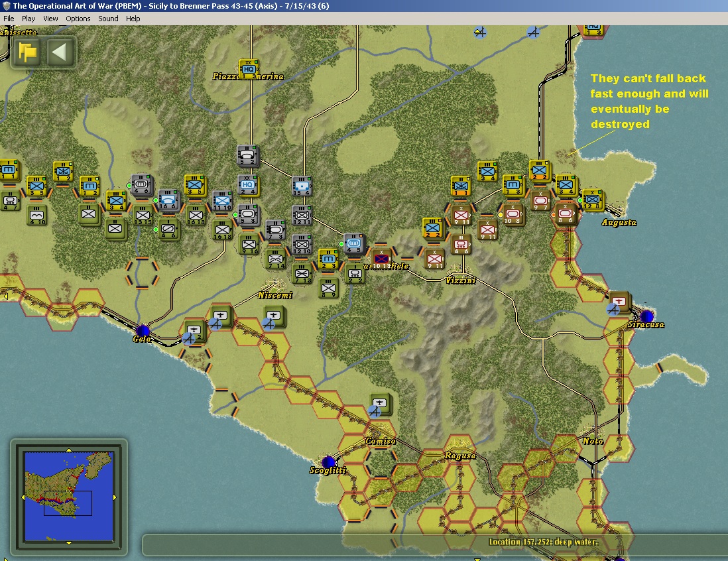Click the Augusta town label
This screenshot has width=728, height=561.
[x=619, y=222]
